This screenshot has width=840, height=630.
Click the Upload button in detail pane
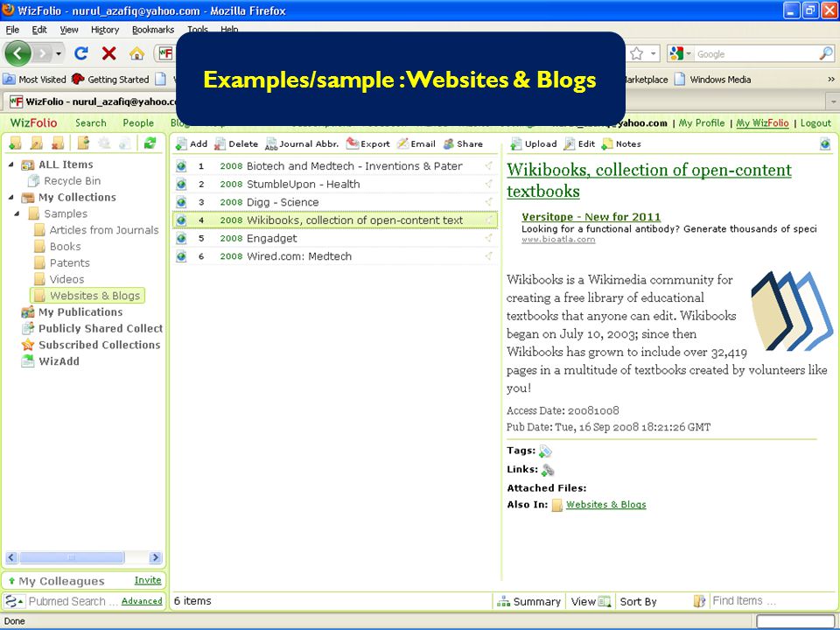click(534, 143)
